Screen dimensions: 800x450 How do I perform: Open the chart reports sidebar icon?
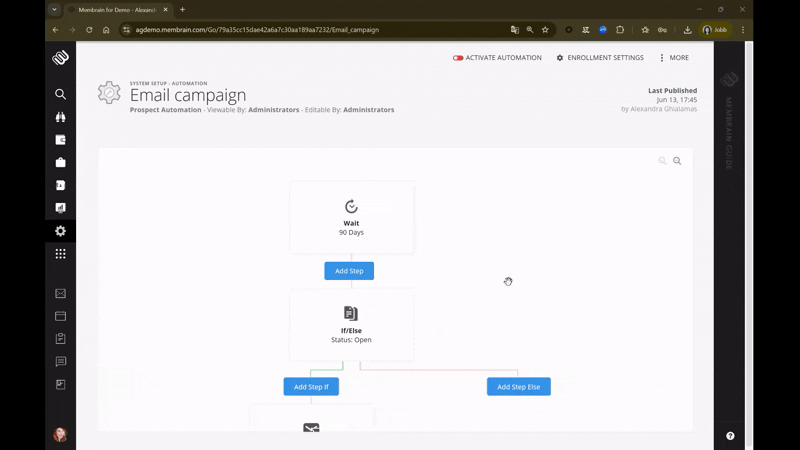[x=60, y=208]
